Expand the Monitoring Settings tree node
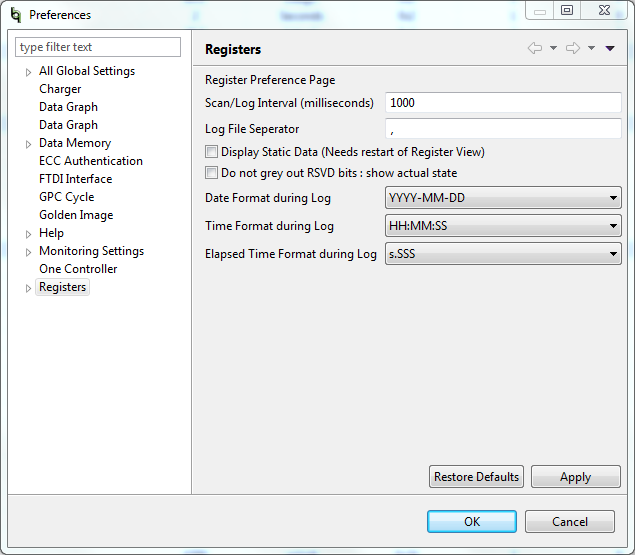Screen dimensions: 635x555 [x=28, y=252]
